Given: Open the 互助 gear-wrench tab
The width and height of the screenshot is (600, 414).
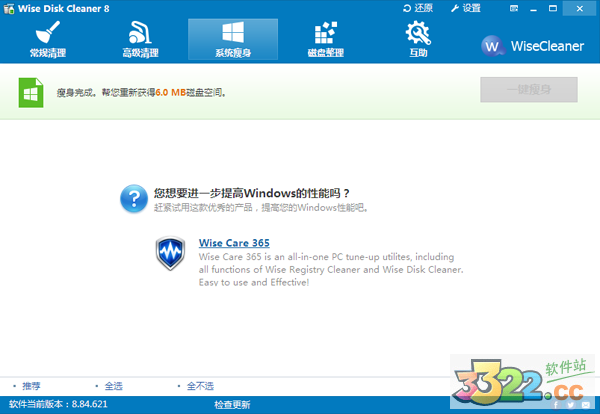Looking at the screenshot, I should click(x=418, y=39).
